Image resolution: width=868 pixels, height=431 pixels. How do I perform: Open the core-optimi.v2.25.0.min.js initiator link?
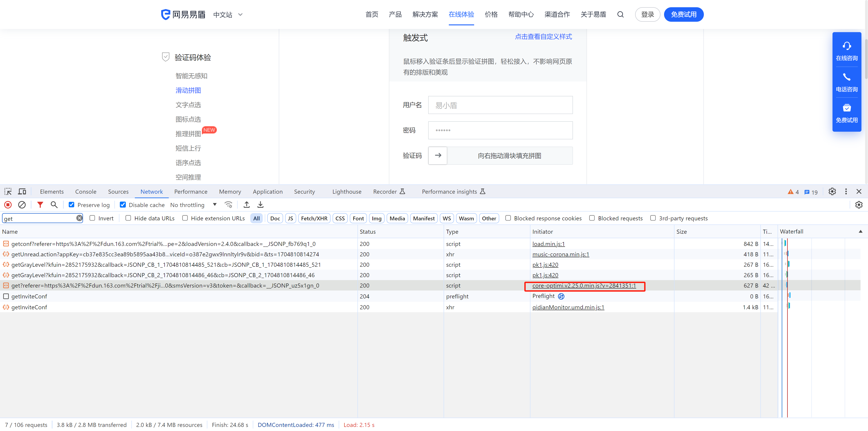584,286
